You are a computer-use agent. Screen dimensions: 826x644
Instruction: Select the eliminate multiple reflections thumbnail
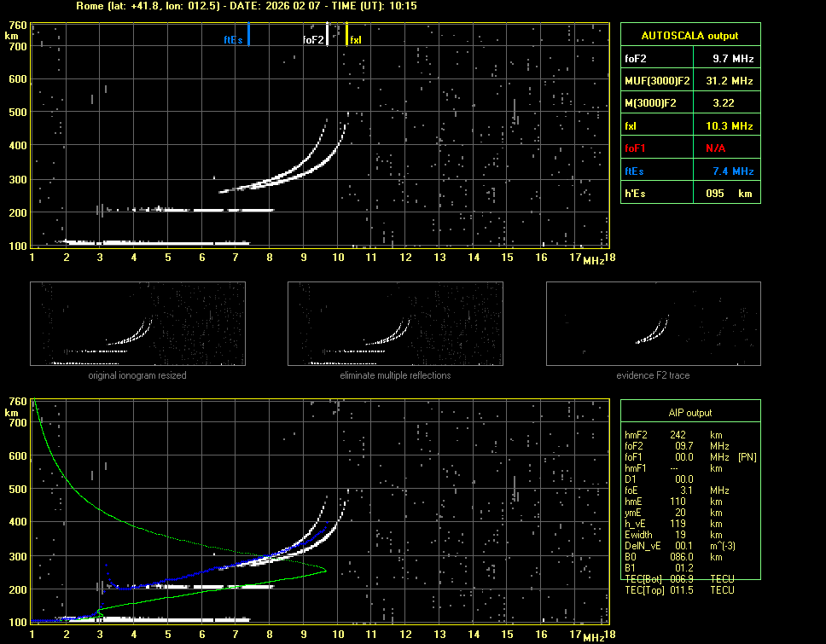click(x=395, y=325)
